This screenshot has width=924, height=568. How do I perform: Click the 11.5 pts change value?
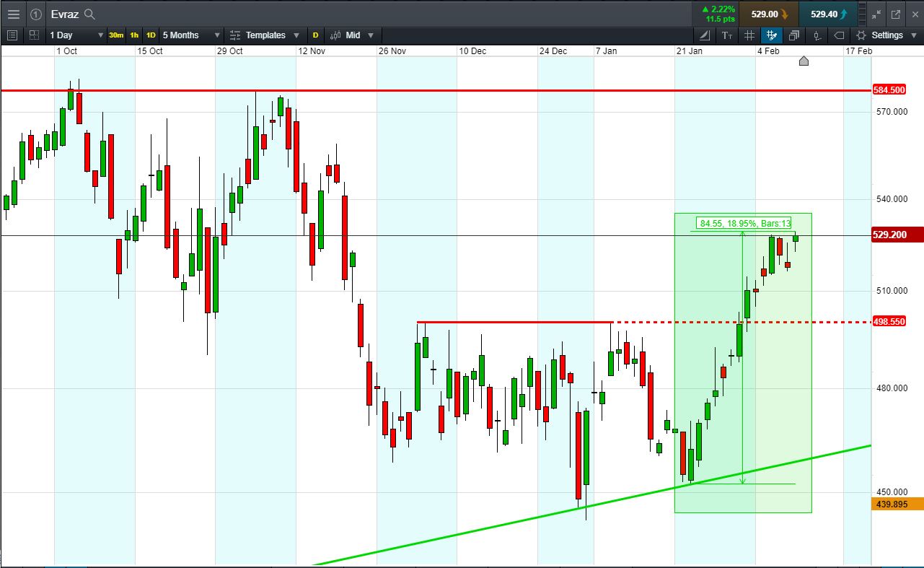719,19
